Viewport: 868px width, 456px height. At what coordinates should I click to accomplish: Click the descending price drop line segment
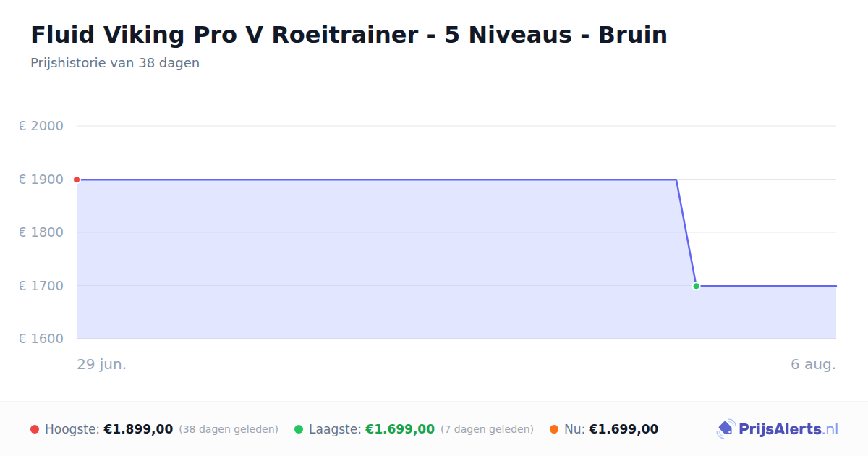[x=686, y=232]
